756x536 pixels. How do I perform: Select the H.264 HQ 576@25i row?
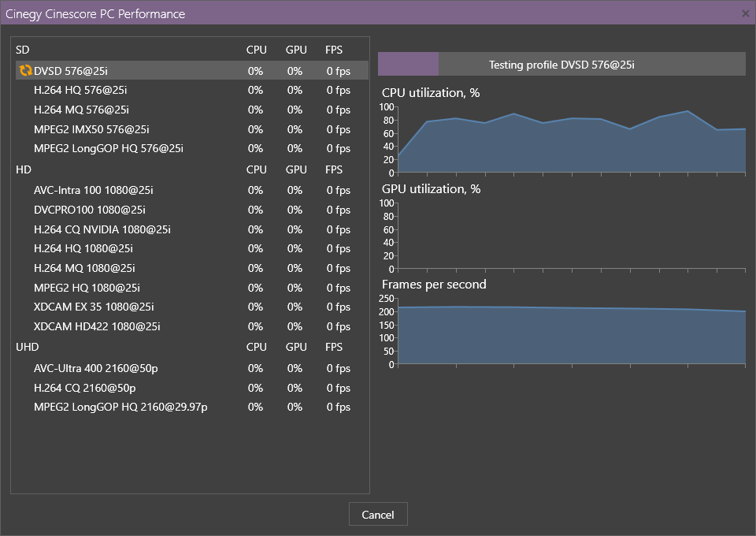point(192,90)
